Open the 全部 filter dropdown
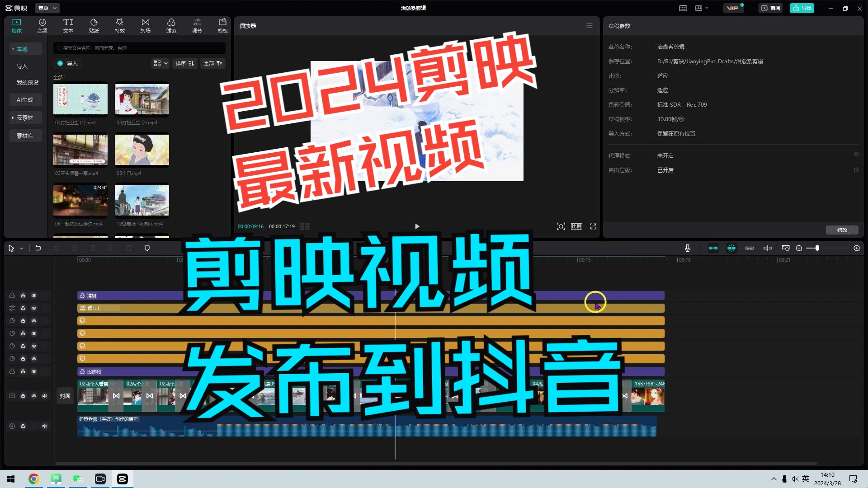The height and width of the screenshot is (488, 868). [x=213, y=63]
